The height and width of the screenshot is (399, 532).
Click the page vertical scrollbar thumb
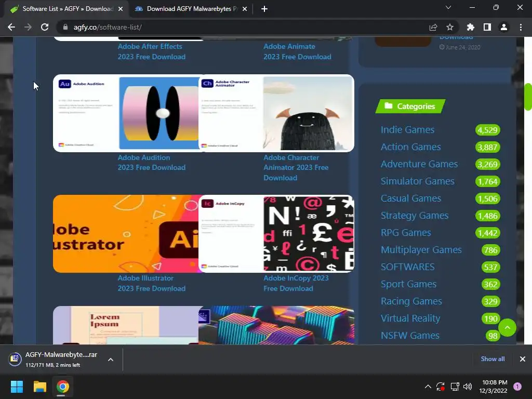click(528, 97)
